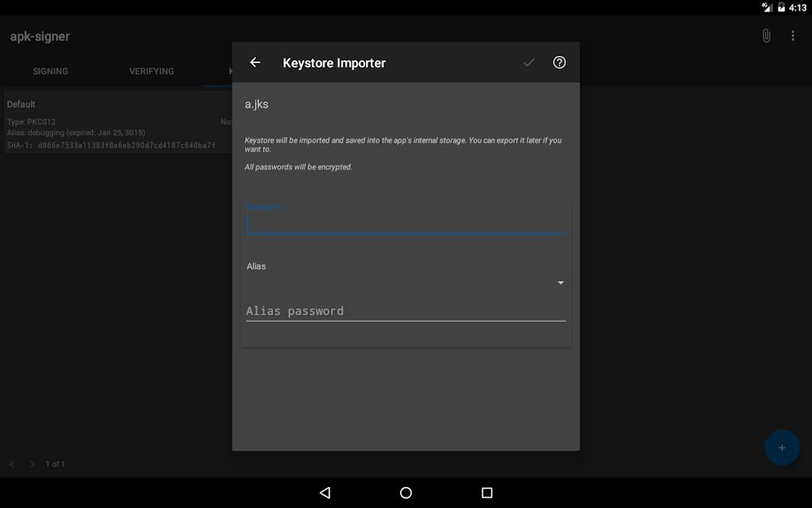The height and width of the screenshot is (508, 812).
Task: Switch to the SIGNING tab
Action: click(x=50, y=71)
